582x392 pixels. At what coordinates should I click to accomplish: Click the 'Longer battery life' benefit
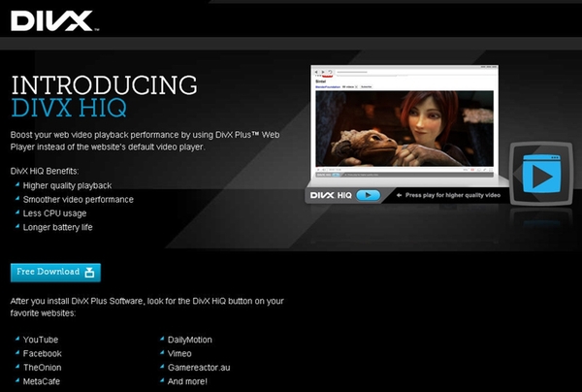tap(57, 227)
